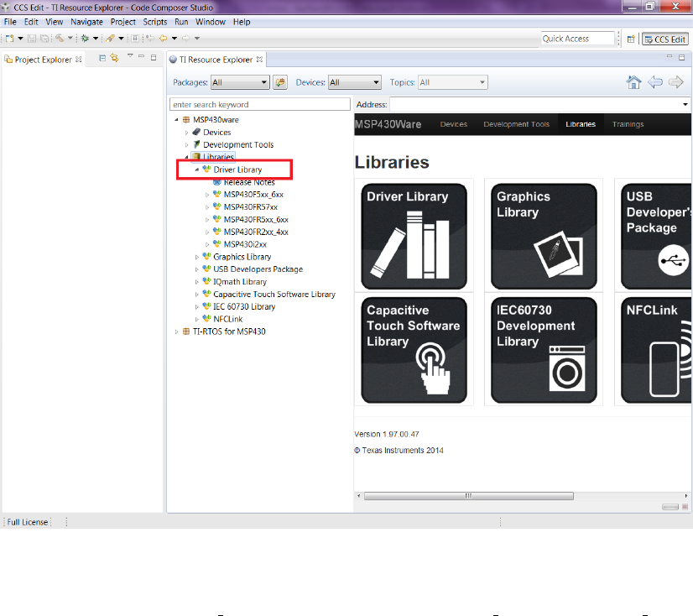The height and width of the screenshot is (616, 693).
Task: Click the Build hammer icon
Action: [x=60, y=38]
